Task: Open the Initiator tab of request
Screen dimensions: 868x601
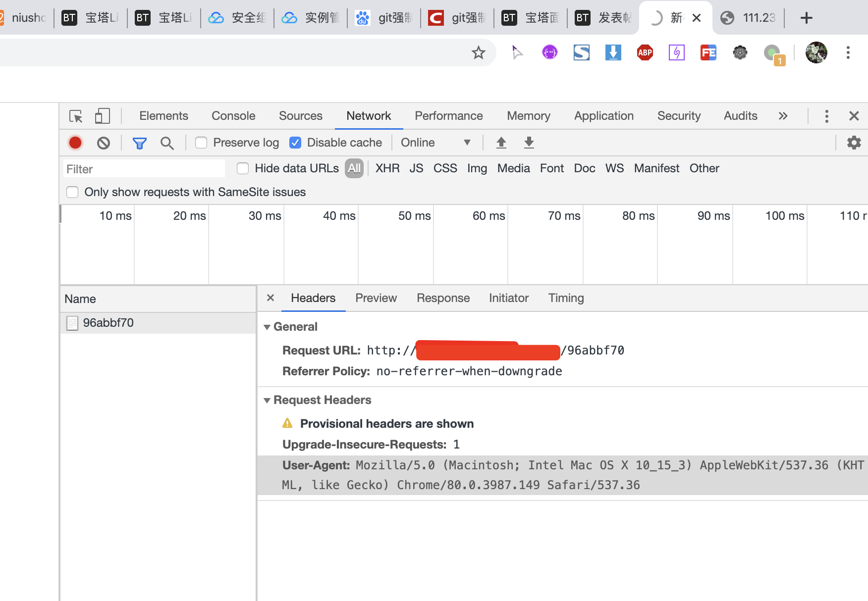Action: point(509,298)
